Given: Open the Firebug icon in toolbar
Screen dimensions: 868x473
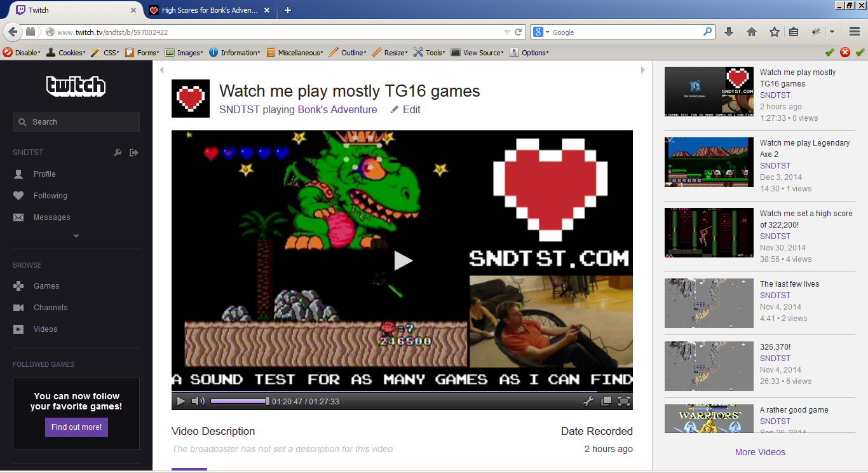Looking at the screenshot, I should (x=817, y=32).
